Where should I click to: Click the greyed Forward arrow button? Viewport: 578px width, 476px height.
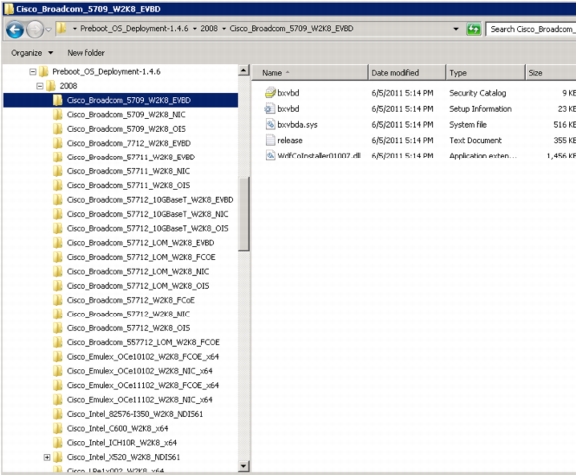[x=35, y=29]
